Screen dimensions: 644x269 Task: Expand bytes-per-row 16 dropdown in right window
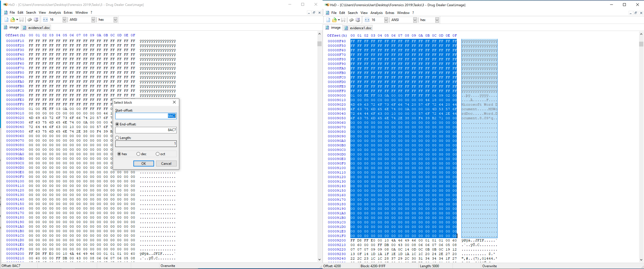click(386, 20)
